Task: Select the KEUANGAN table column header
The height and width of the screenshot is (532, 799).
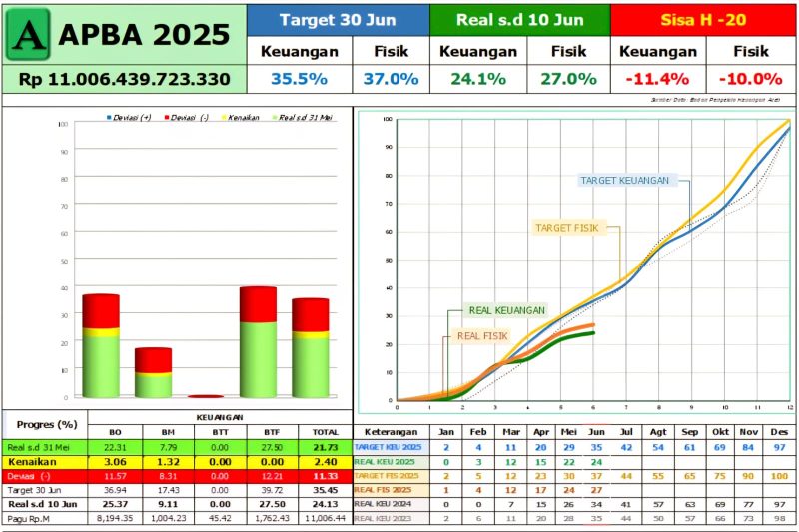Action: (219, 417)
